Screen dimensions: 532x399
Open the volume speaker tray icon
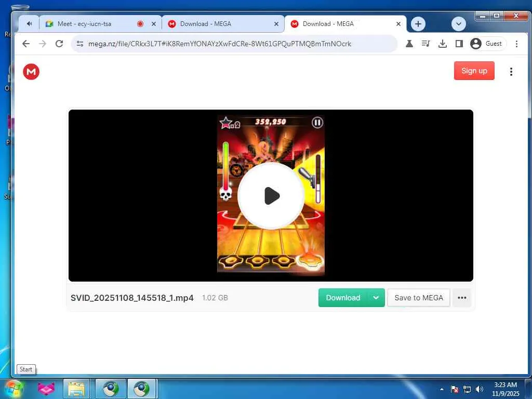coord(479,389)
